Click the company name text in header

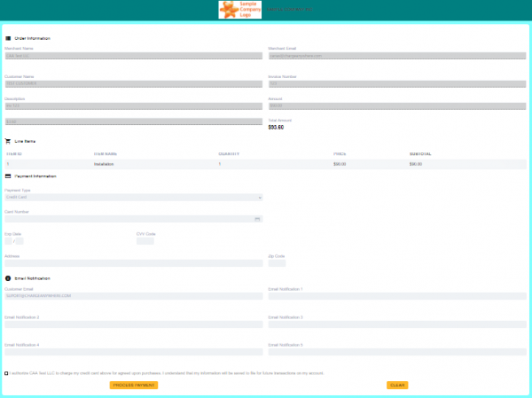pos(289,10)
